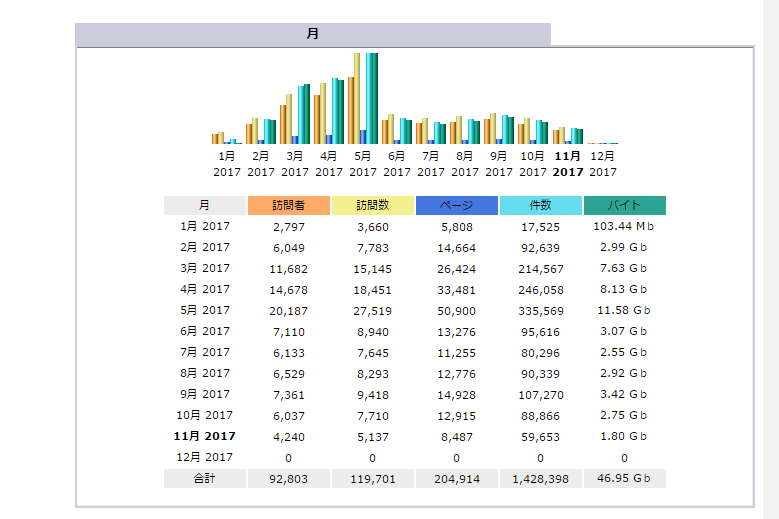Viewport: 779px width, 519px height.
Task: Click hits value 107,270
Action: pos(541,395)
